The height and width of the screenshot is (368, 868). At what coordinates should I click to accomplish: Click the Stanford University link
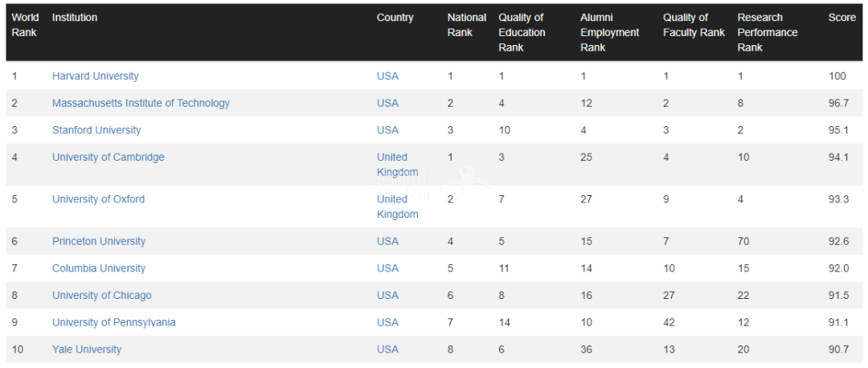tap(96, 130)
